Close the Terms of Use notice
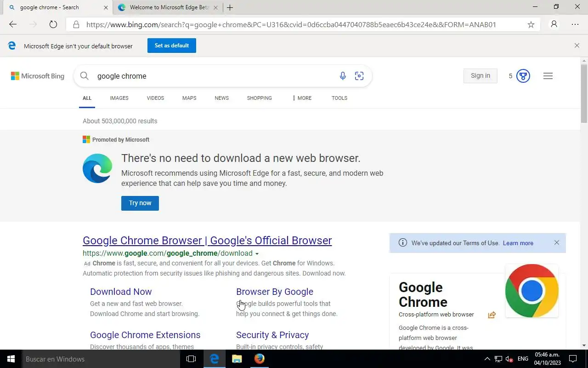 coord(557,242)
